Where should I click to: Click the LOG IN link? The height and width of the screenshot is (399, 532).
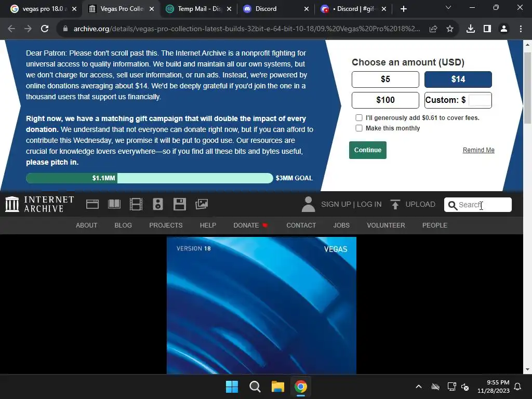coord(369,204)
